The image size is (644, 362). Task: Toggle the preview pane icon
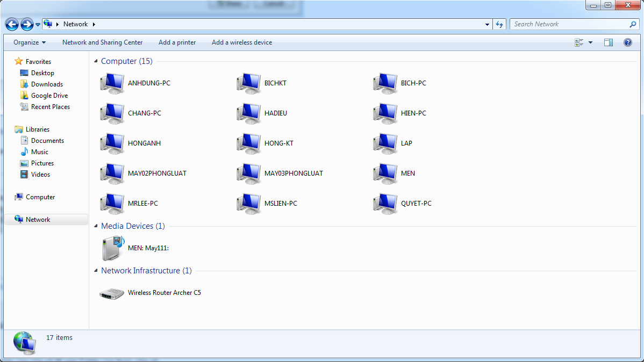pos(608,42)
